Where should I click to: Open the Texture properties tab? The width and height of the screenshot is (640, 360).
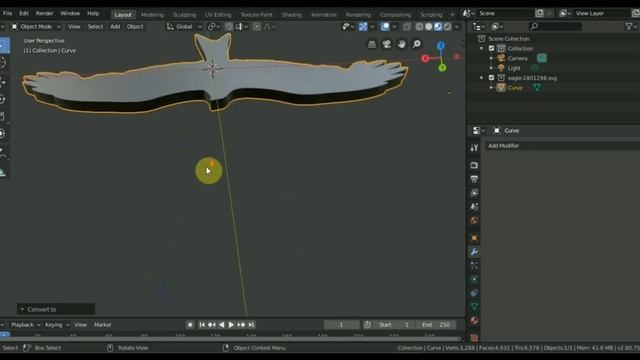click(x=474, y=338)
